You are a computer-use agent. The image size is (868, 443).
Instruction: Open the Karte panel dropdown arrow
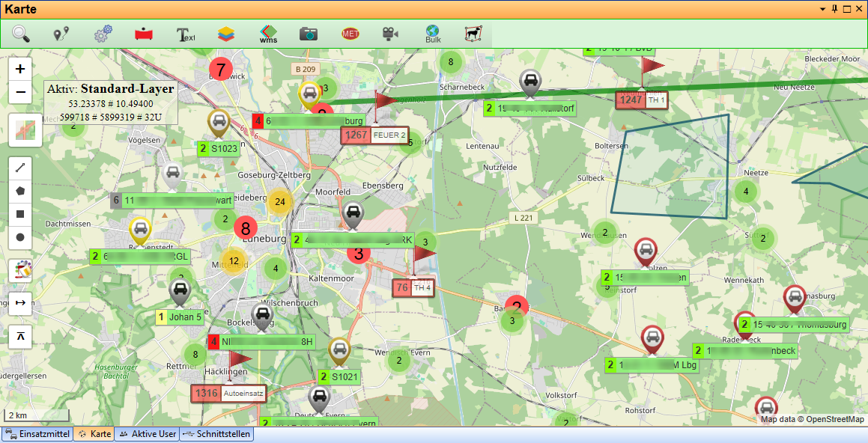[824, 9]
